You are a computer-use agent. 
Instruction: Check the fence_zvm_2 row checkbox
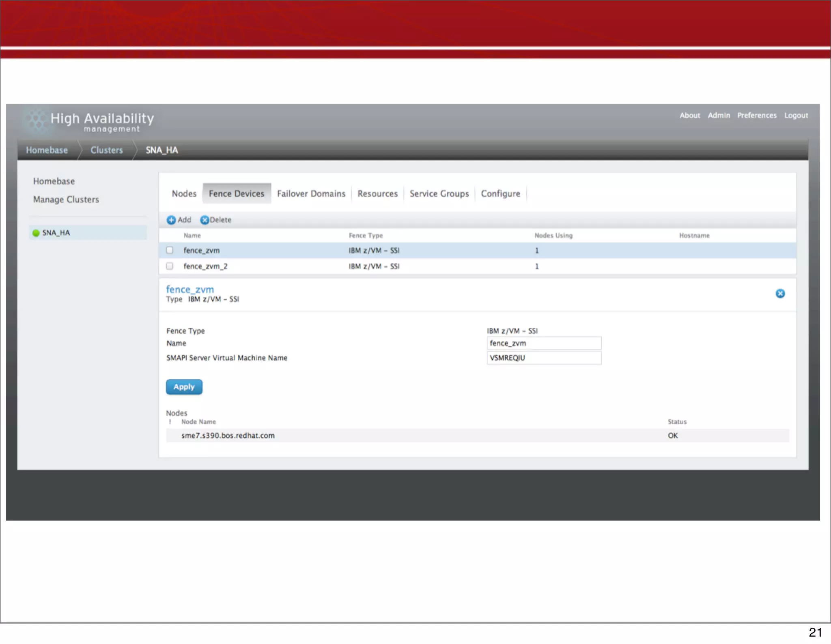click(x=170, y=266)
